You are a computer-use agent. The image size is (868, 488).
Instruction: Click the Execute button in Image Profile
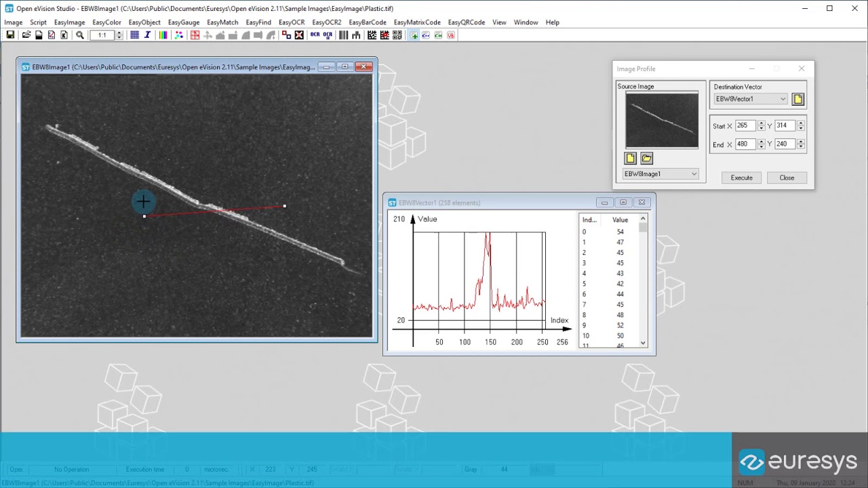pyautogui.click(x=742, y=178)
